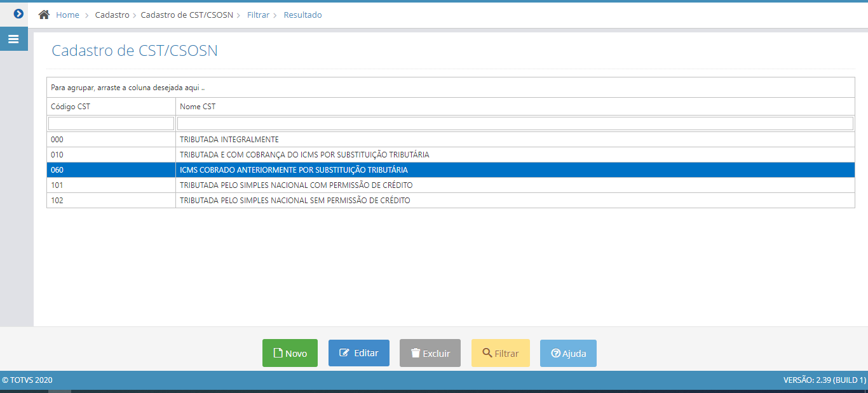Click the Excluir button
868x393 pixels.
tap(430, 353)
